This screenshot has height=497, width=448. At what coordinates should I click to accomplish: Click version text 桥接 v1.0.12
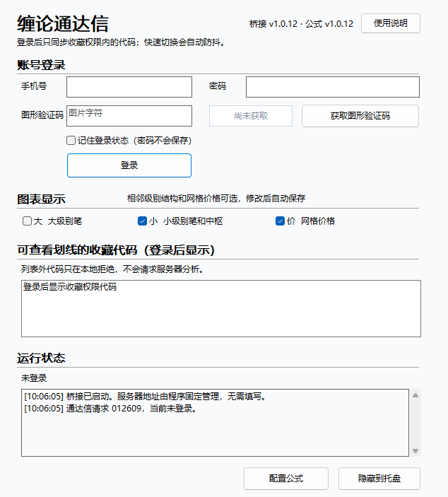point(273,24)
